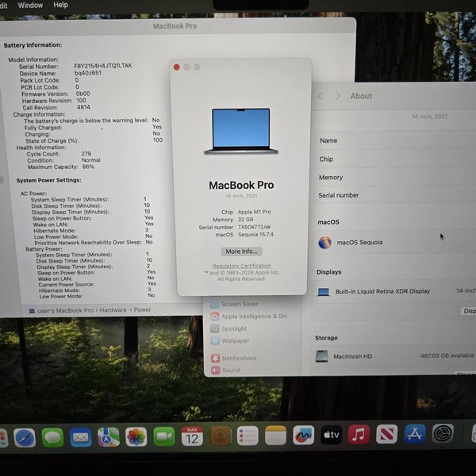
Task: Go back using the About pane chevron
Action: point(321,96)
